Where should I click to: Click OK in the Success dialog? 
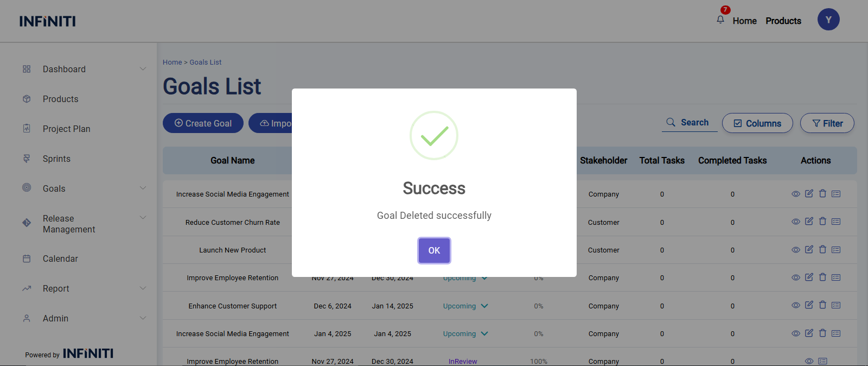tap(433, 250)
